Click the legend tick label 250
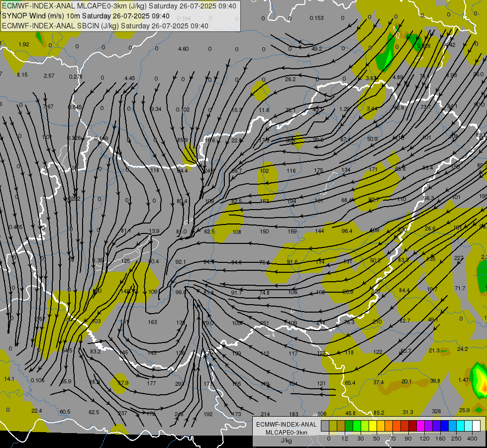 pyautogui.click(x=456, y=439)
